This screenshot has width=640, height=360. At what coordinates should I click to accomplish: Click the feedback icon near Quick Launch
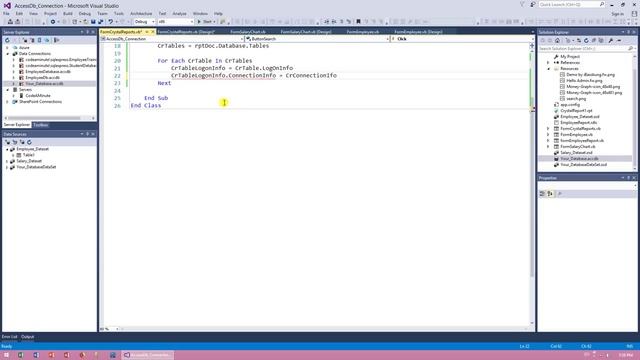pyautogui.click(x=533, y=4)
